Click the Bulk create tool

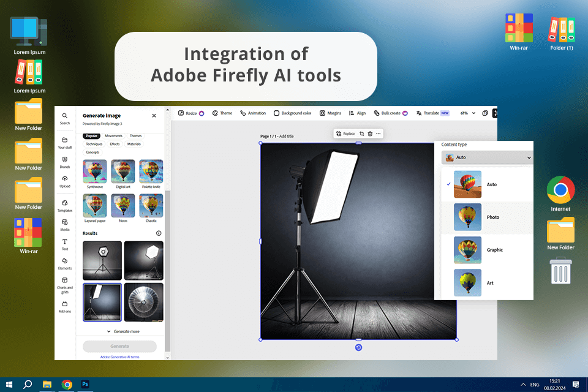(390, 113)
